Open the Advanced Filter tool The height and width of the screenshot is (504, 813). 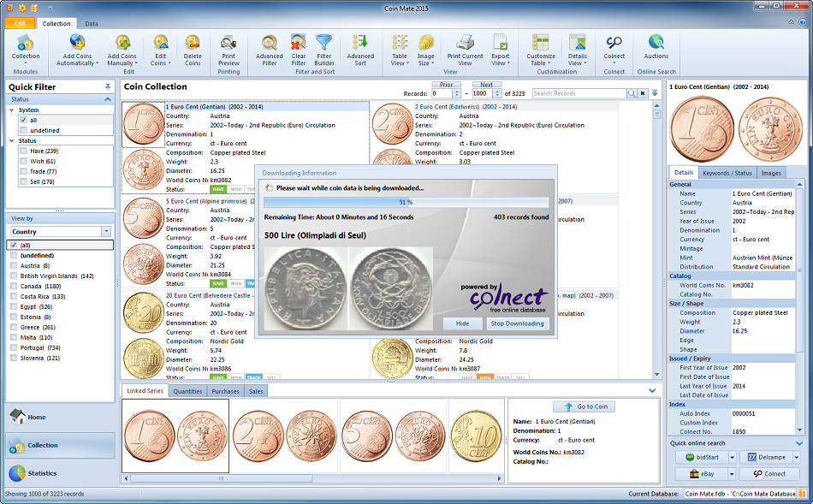(269, 50)
